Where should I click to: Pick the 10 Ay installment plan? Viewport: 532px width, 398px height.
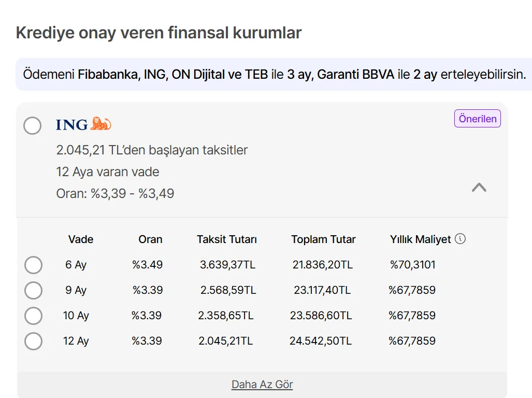pos(34,316)
